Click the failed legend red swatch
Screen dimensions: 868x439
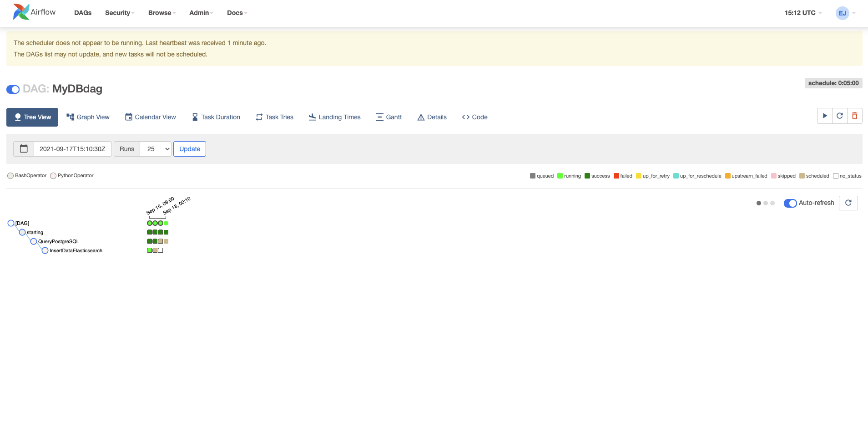click(616, 176)
